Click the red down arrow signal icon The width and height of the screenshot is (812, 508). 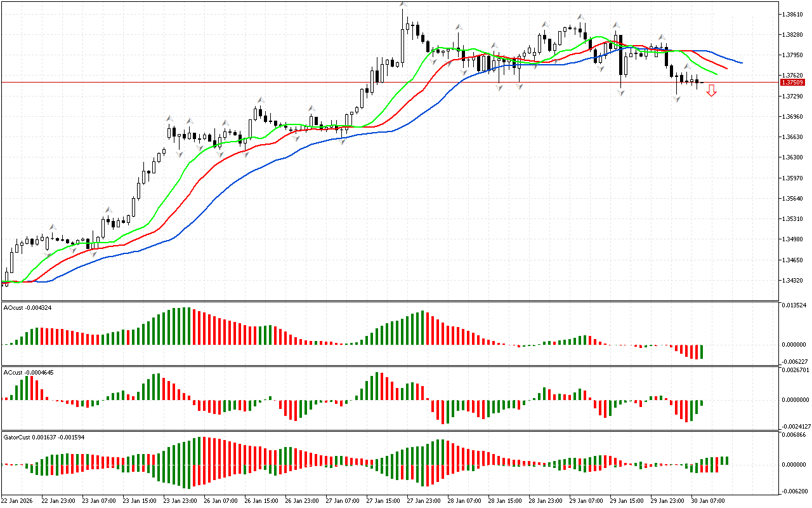712,91
